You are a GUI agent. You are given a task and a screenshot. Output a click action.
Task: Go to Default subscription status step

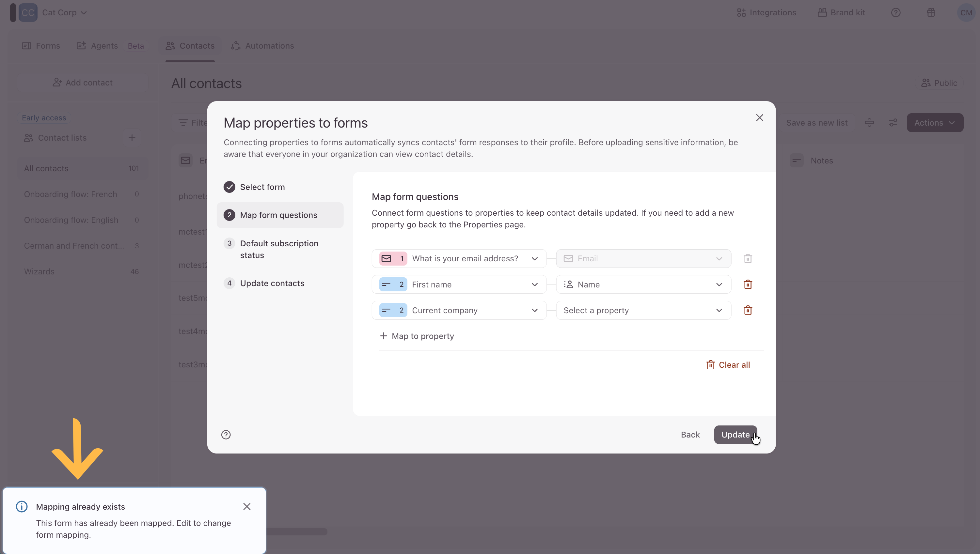coord(279,249)
